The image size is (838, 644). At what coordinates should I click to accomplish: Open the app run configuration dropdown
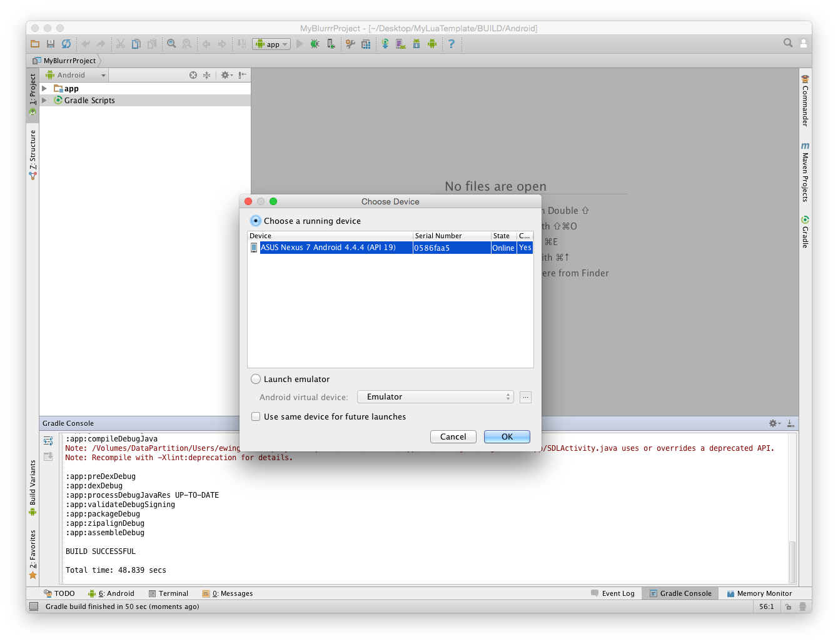271,44
